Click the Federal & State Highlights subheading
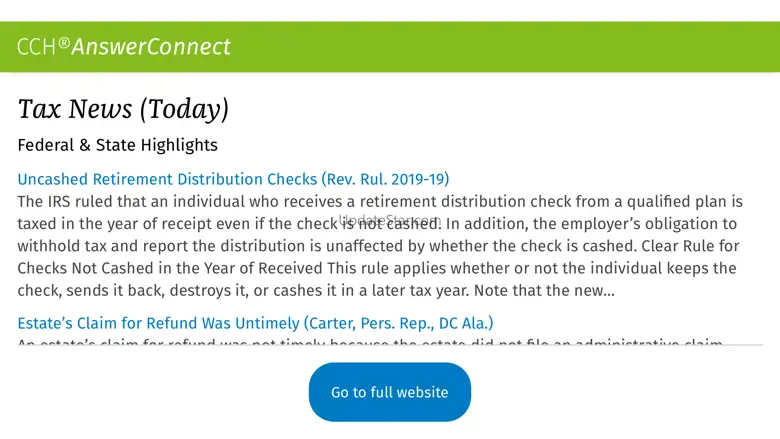 (x=117, y=145)
